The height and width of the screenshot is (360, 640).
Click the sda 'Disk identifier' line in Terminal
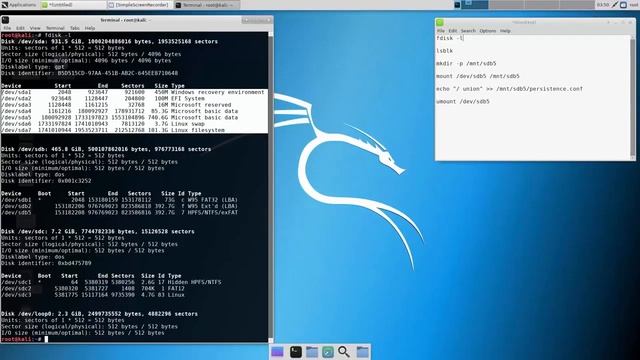90,73
